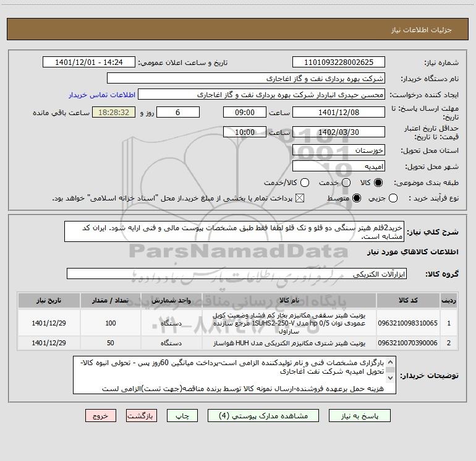Click row 1 need date 1401/12/29
Screen dimensions: 476x461
pos(49,323)
